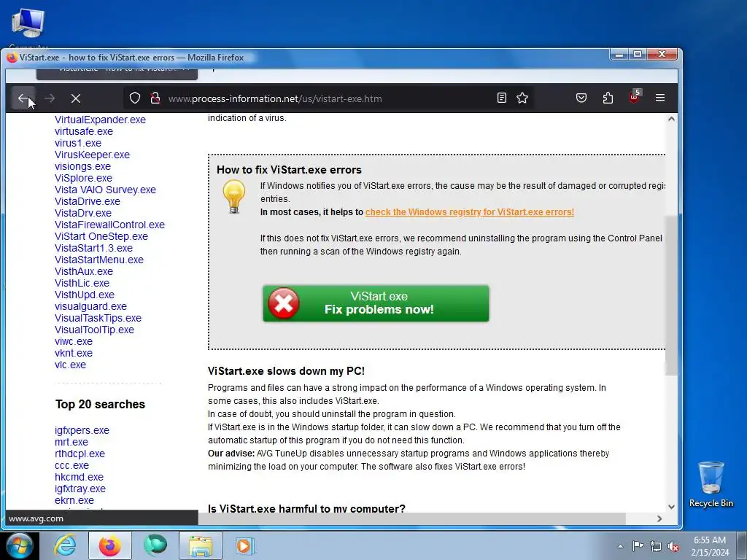Click vertical scrollbar down arrow

(x=671, y=507)
